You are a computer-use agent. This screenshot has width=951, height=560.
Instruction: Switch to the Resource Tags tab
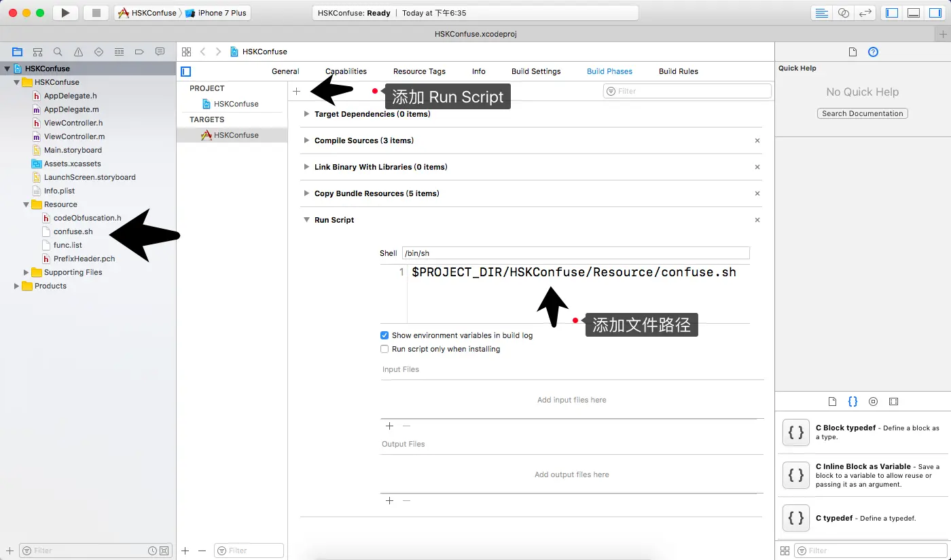419,71
